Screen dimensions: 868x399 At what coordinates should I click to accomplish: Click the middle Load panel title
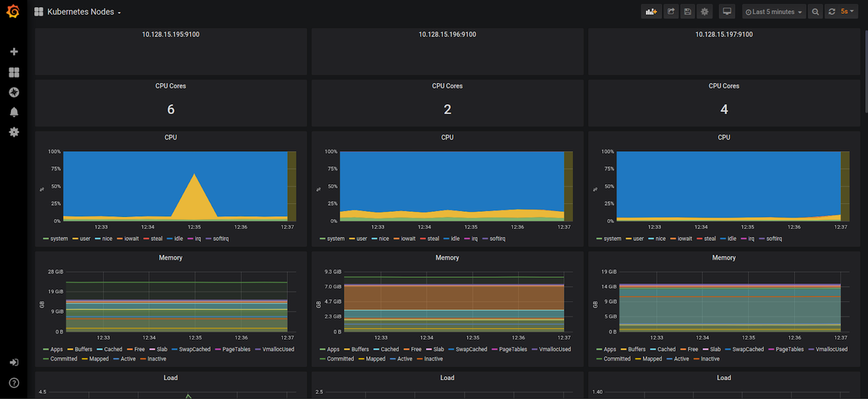click(447, 377)
